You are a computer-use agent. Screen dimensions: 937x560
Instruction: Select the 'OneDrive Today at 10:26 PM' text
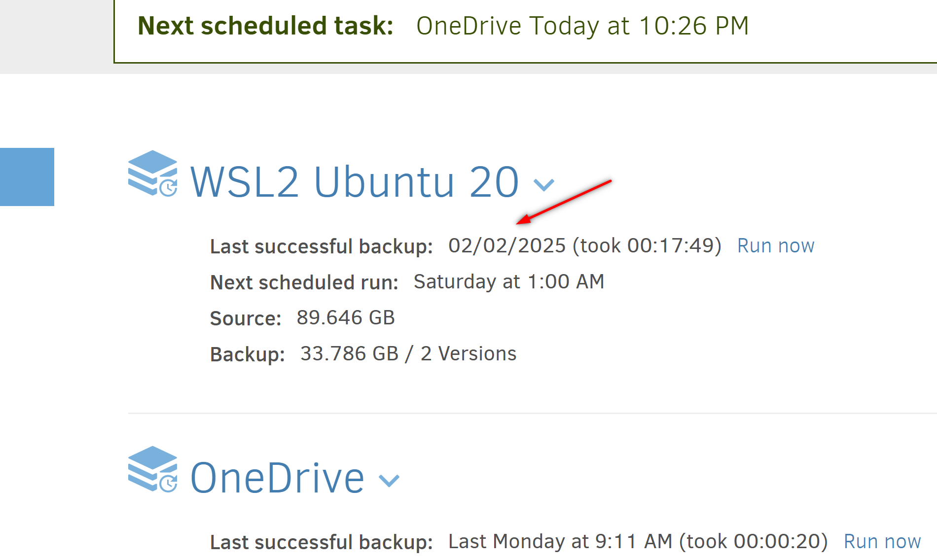coord(582,26)
